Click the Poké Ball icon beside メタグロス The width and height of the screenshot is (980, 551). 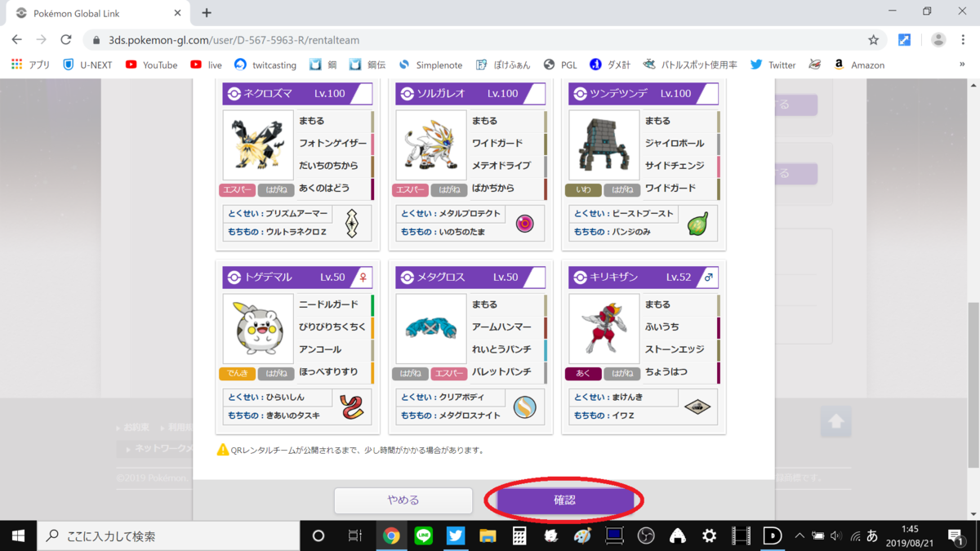click(408, 278)
